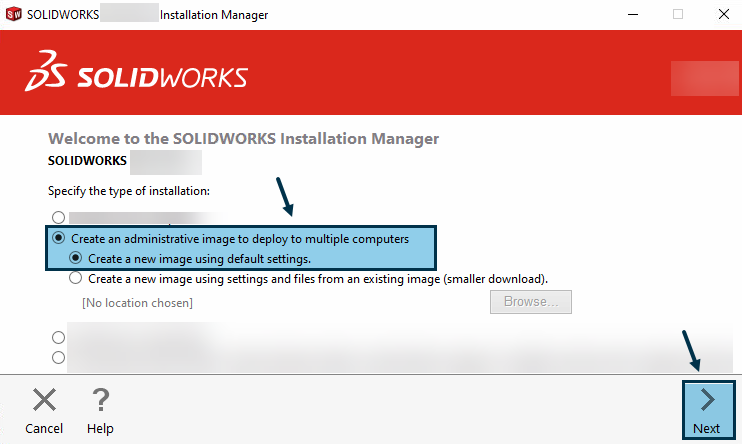Select the last installation type radio button
742x444 pixels.
pyautogui.click(x=59, y=357)
